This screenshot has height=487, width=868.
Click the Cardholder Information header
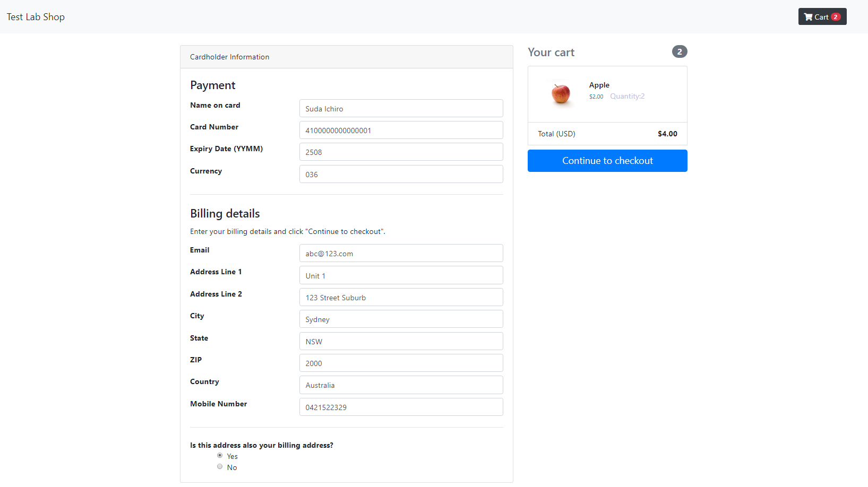point(229,57)
